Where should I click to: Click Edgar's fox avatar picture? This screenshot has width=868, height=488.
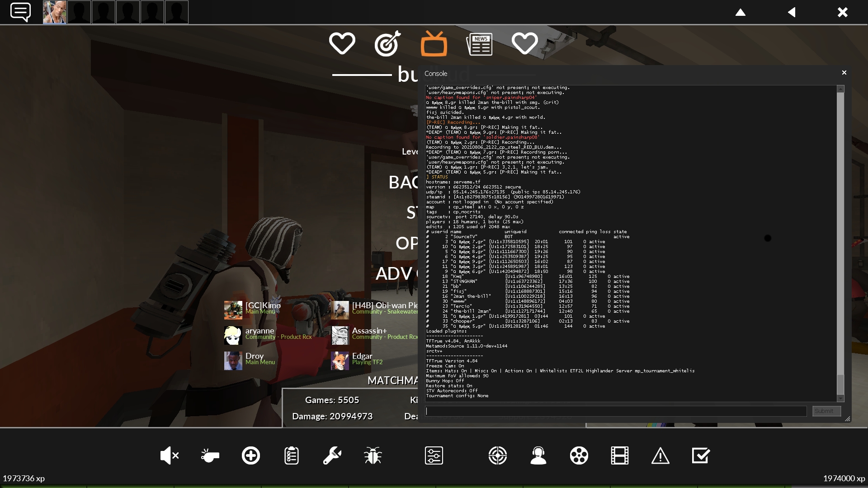340,361
